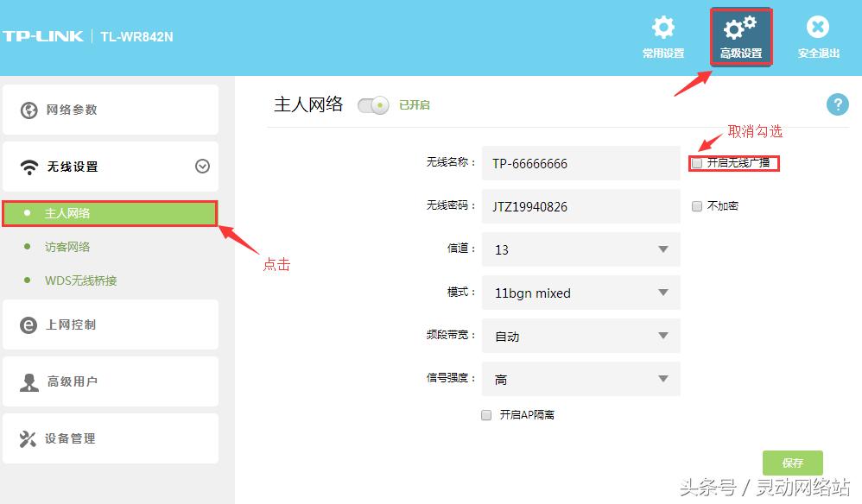Click the 无线密码 password input field
The height and width of the screenshot is (504, 862).
[580, 205]
